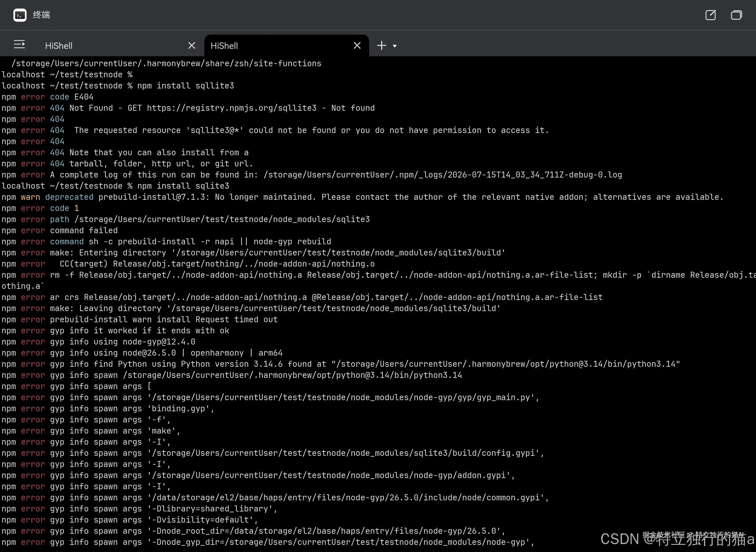This screenshot has height=552, width=756.
Task: Click the "'make'," spawn args line
Action: 91,431
